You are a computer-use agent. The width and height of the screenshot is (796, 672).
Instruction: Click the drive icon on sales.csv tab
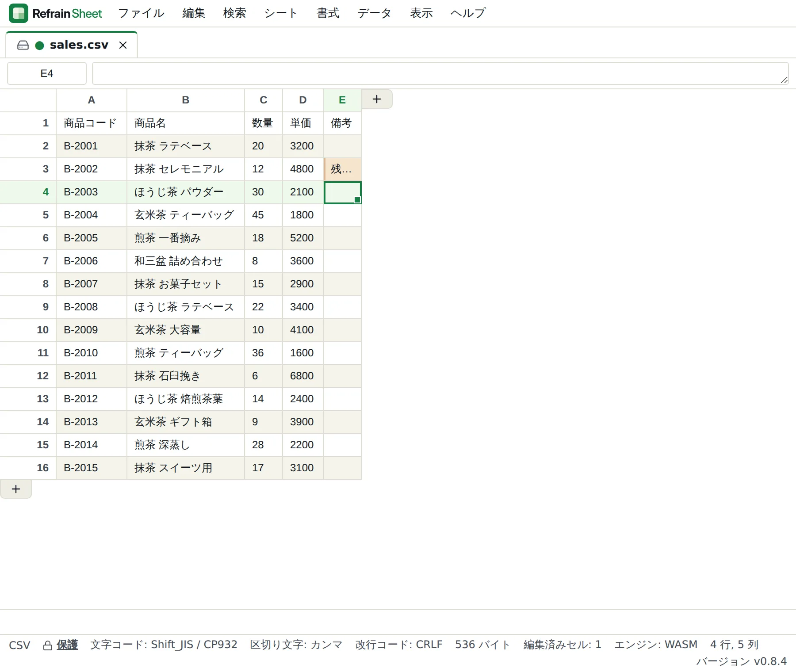[23, 45]
